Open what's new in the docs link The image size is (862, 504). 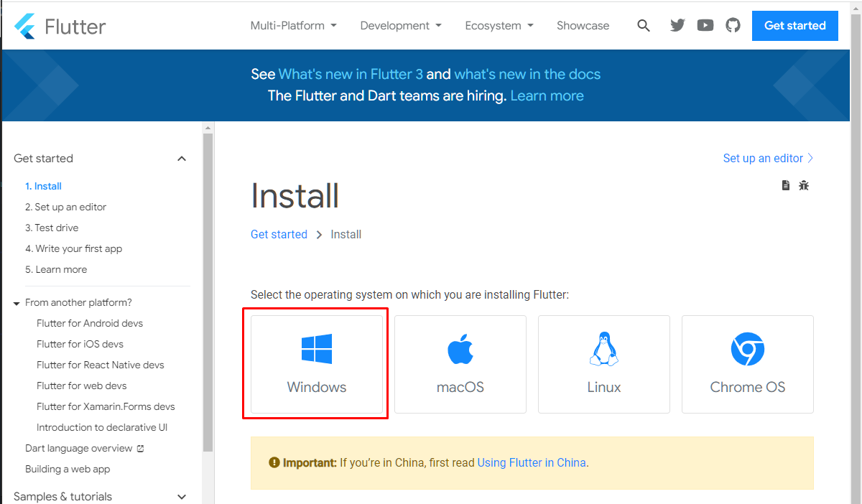tap(527, 74)
